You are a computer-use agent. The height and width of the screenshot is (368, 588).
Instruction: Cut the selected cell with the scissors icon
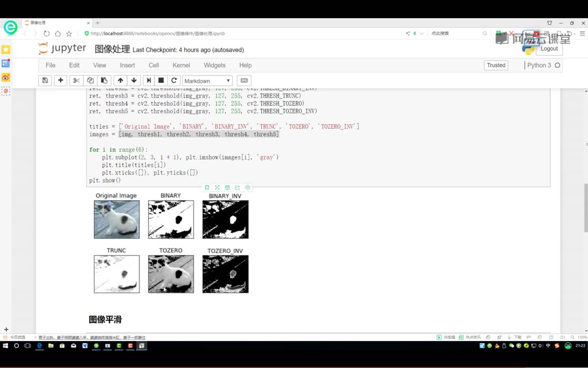coord(76,80)
